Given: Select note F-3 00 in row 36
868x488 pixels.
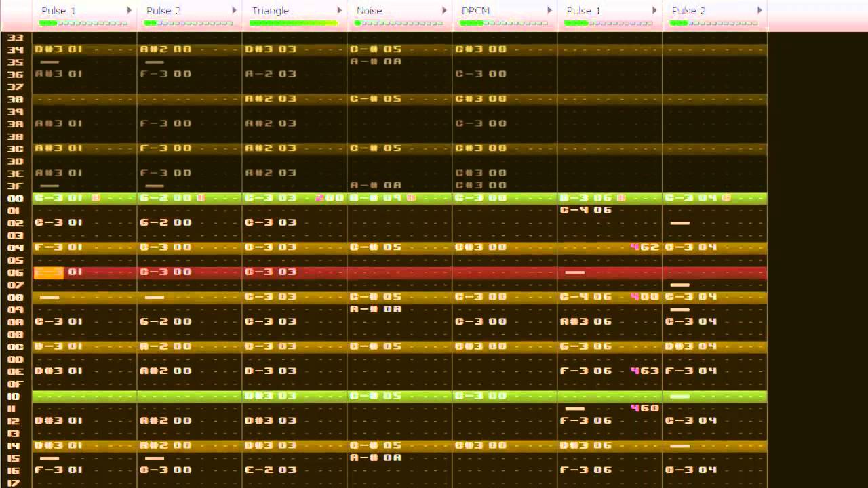Looking at the screenshot, I should pyautogui.click(x=165, y=74).
